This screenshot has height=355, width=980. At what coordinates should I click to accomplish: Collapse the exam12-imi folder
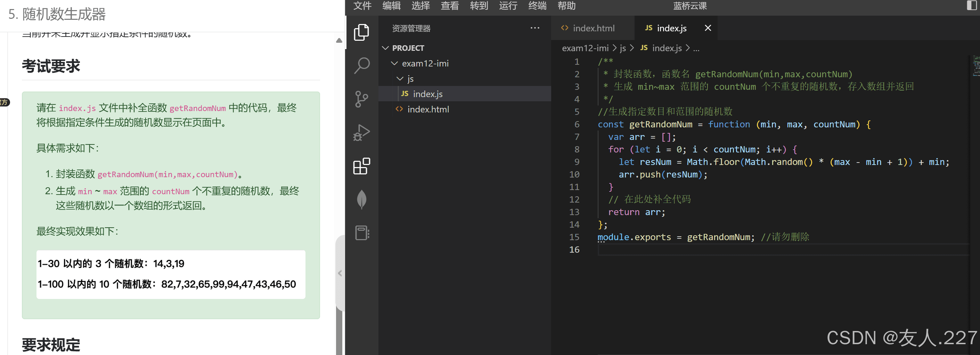pos(394,63)
